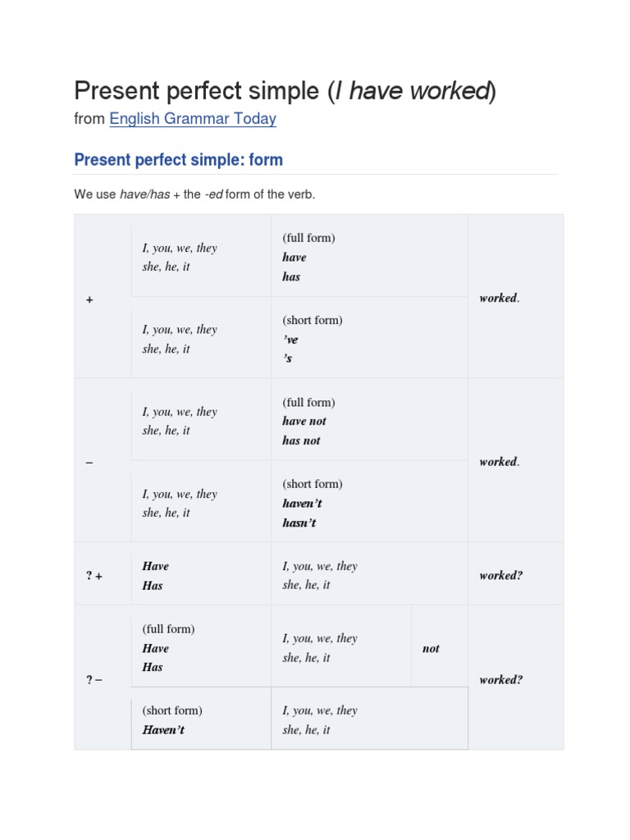Click the 'Present perfect simple: form' heading

(x=178, y=160)
